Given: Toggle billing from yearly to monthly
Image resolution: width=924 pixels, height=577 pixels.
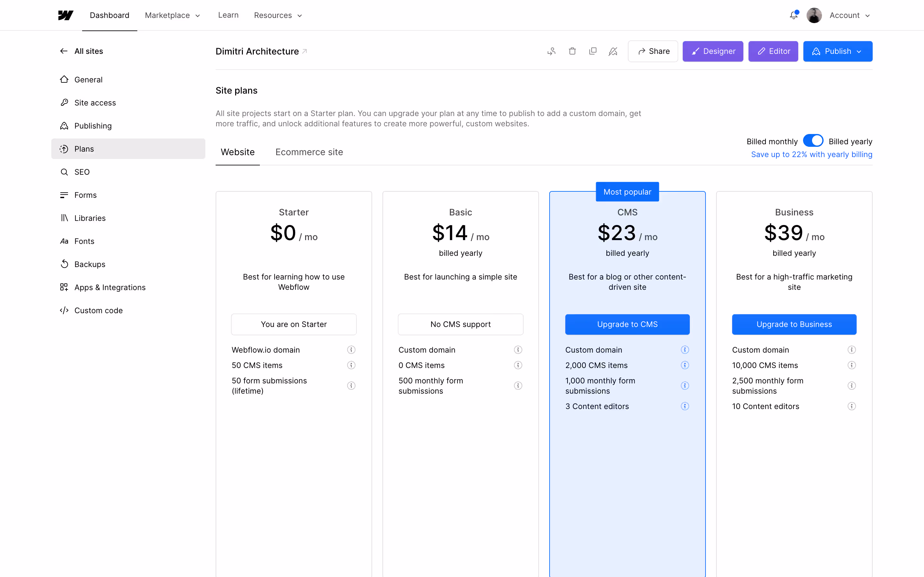Looking at the screenshot, I should [814, 140].
